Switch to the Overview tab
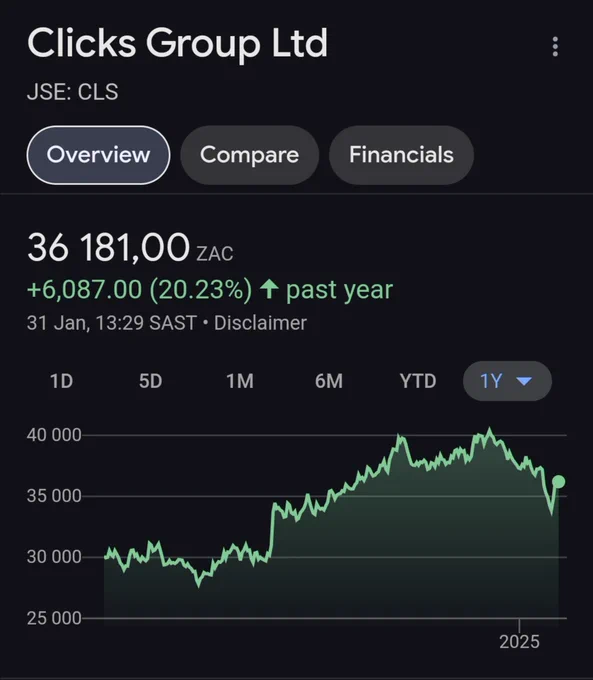 [x=98, y=155]
